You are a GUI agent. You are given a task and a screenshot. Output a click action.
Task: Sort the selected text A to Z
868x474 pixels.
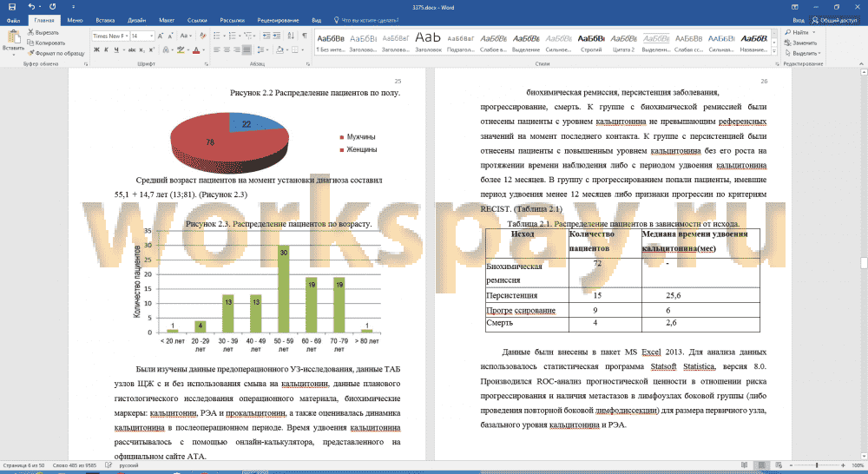coord(291,36)
